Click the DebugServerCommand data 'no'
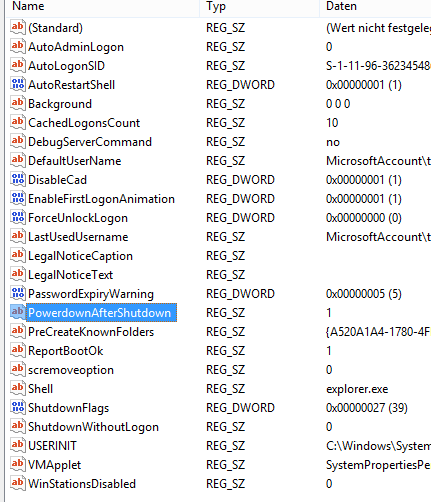This screenshot has height=502, width=431. [x=333, y=142]
